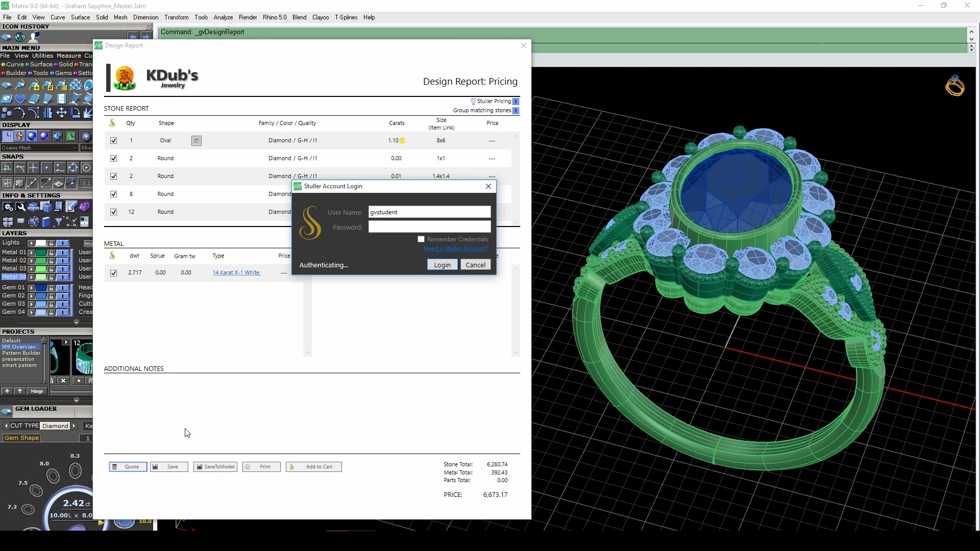
Task: Open the 14 Karat X-1 White link
Action: [236, 272]
